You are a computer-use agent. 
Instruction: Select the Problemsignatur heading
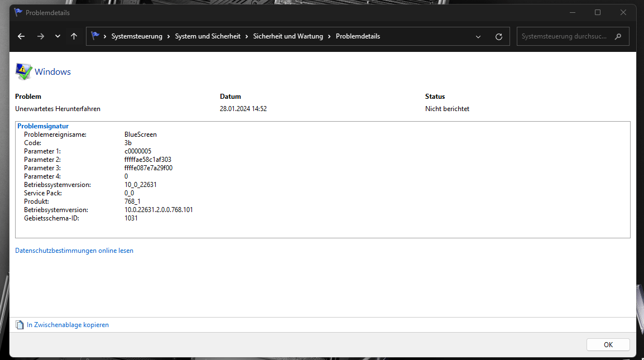[43, 126]
